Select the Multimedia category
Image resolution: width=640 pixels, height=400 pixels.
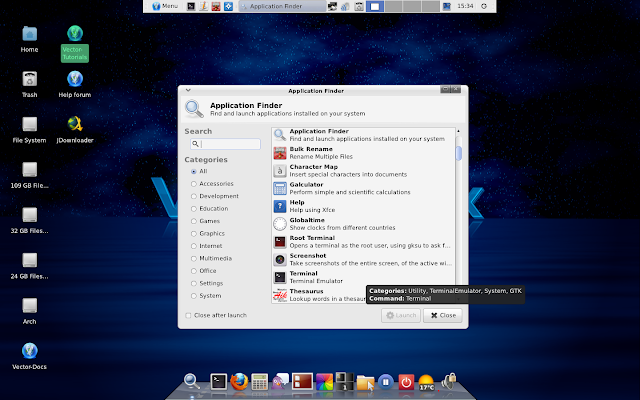click(x=211, y=258)
